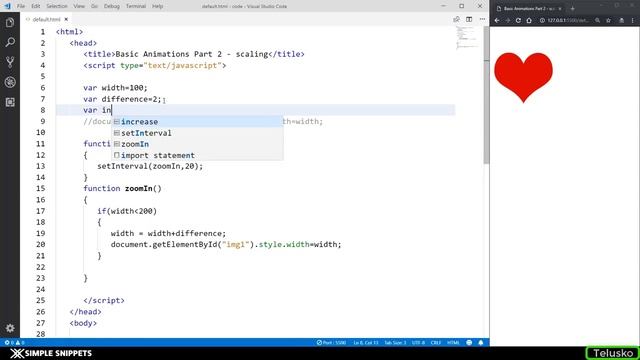
Task: Click the errors and warnings status indicator
Action: 14,342
